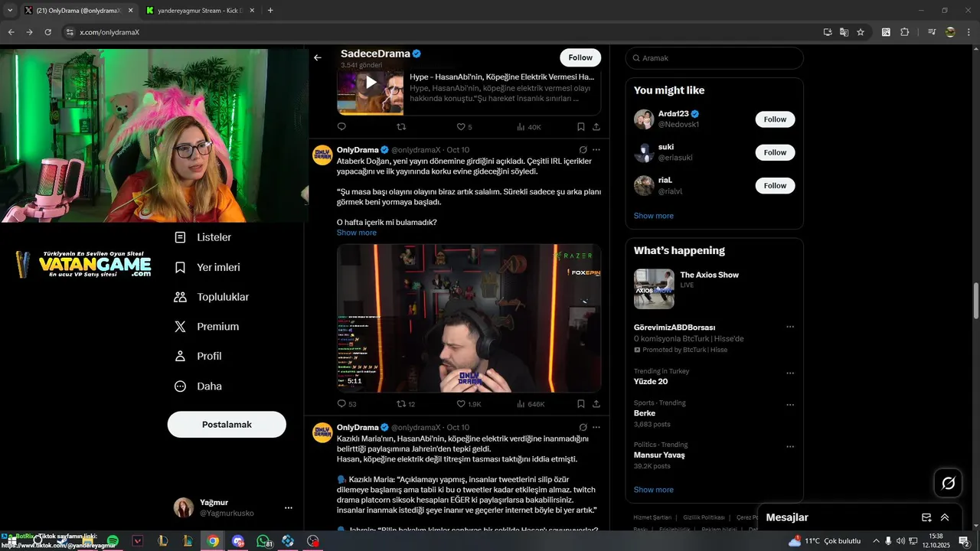980x551 pixels.
Task: Open Grok icon on Kazıklı Maria post
Action: 583,427
